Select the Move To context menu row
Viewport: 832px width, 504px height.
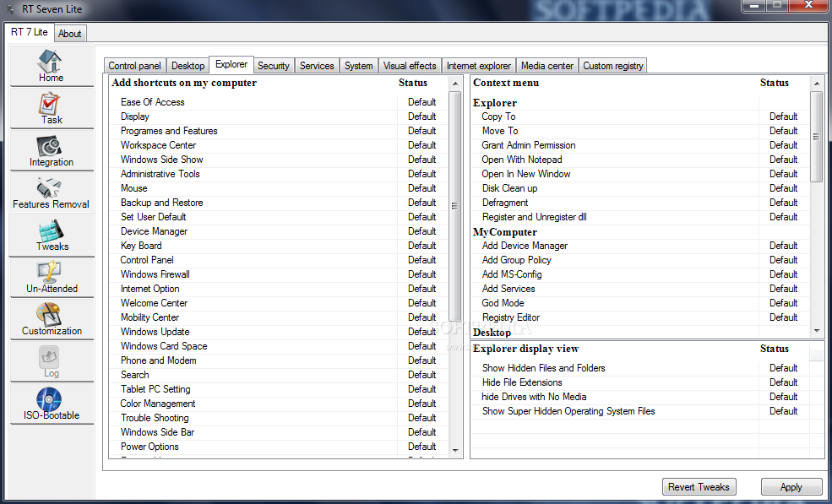click(x=640, y=131)
